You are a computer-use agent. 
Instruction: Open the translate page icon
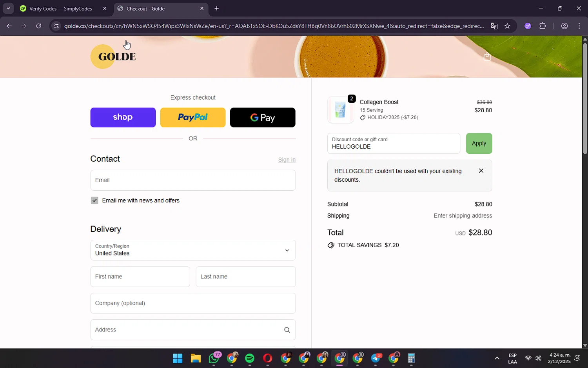click(x=494, y=26)
